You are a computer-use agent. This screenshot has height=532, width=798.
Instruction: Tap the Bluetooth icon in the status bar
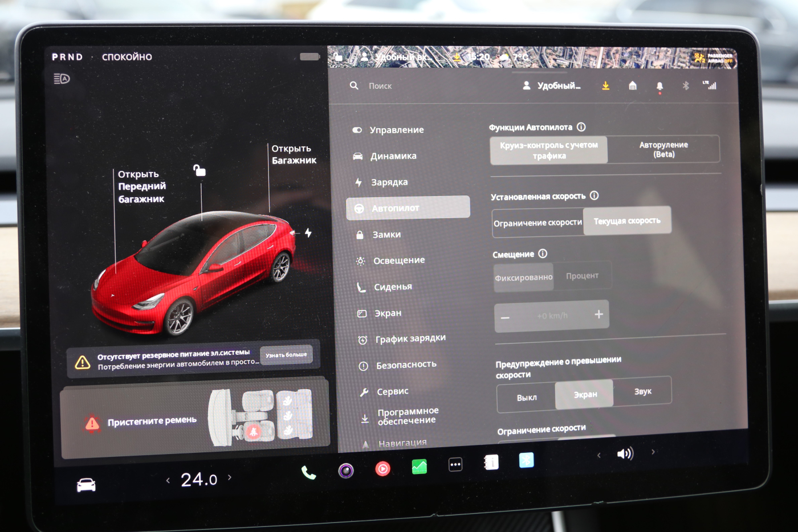click(x=686, y=85)
